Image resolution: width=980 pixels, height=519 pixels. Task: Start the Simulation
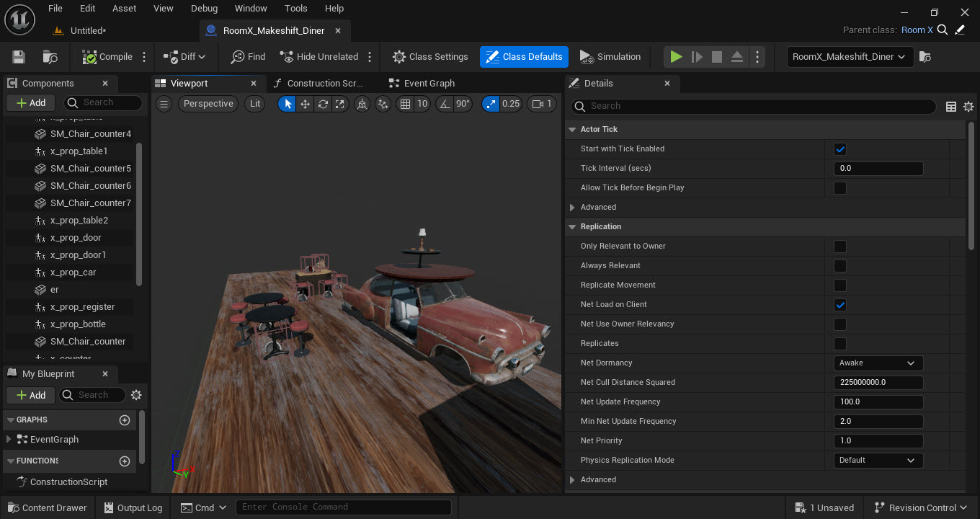(610, 57)
